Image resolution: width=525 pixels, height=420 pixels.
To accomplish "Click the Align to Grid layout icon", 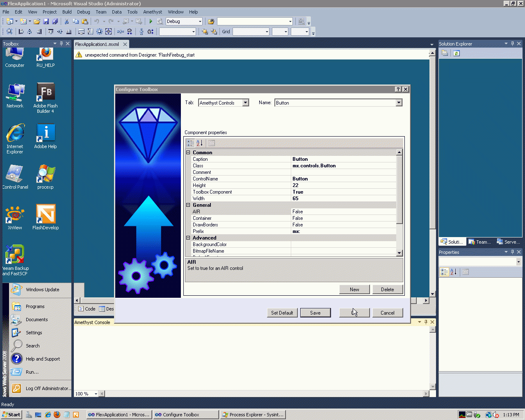I will tap(9, 32).
